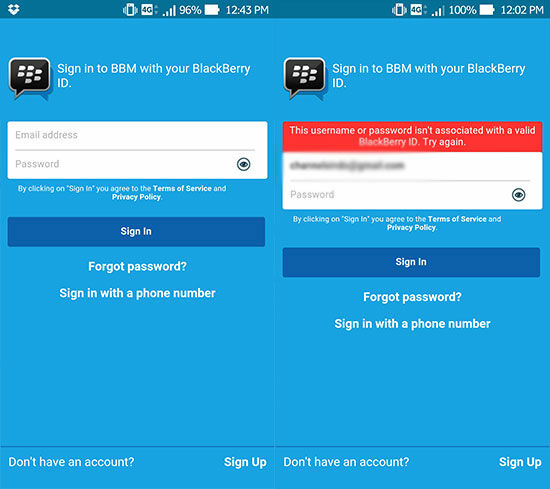Toggle password visibility eye on right screen
Screen dimensions: 550x489
click(518, 194)
